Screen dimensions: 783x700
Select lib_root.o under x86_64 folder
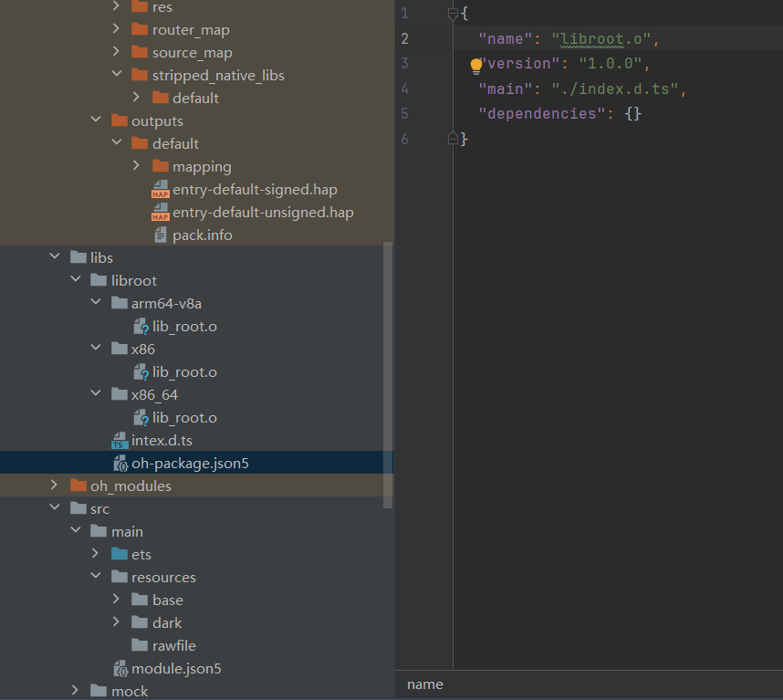(184, 417)
